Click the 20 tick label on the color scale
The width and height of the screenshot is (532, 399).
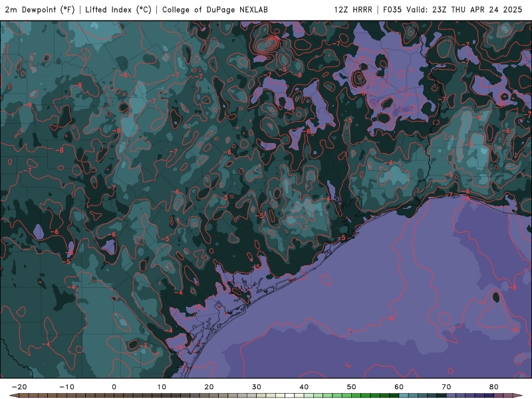(x=209, y=387)
